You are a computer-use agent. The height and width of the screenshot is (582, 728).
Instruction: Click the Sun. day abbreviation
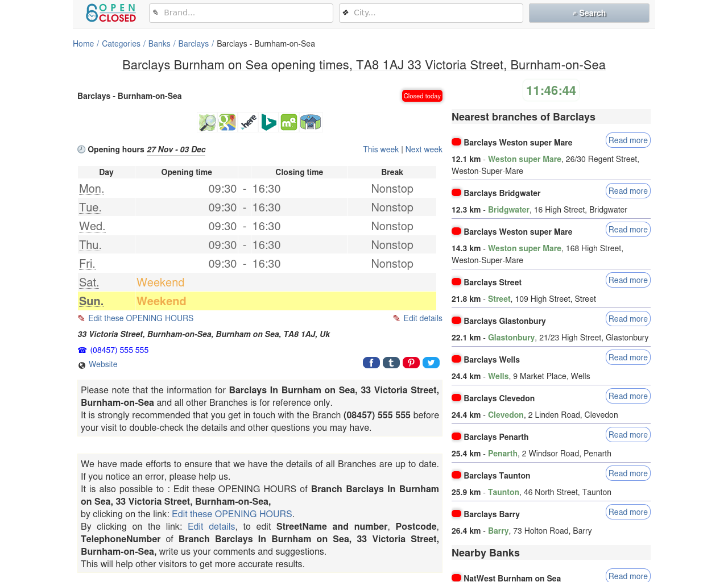coord(91,301)
